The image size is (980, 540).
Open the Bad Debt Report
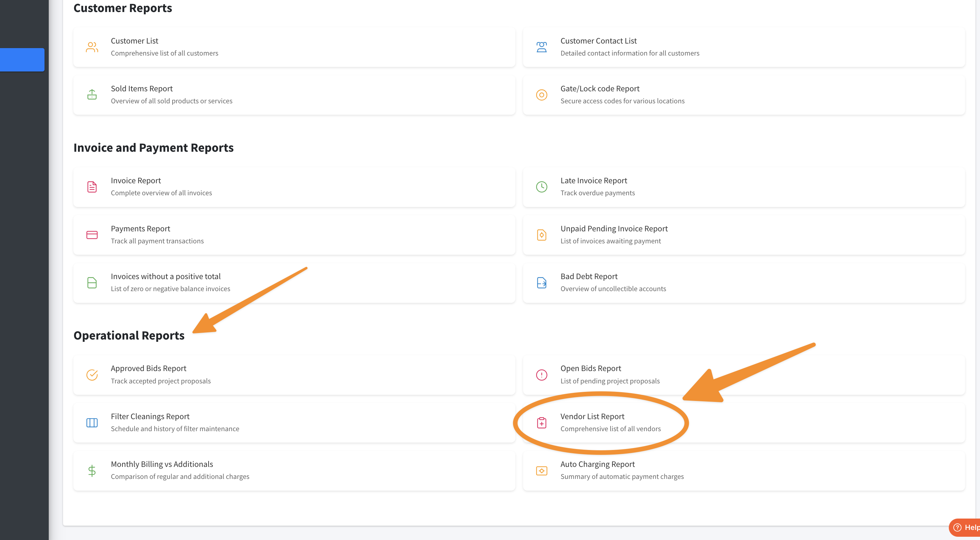(x=588, y=276)
